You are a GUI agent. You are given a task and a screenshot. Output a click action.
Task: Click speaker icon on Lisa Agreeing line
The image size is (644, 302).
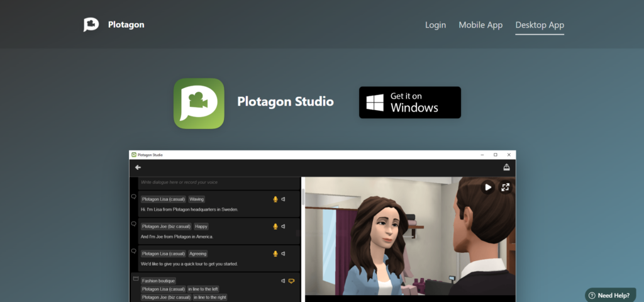[283, 254]
